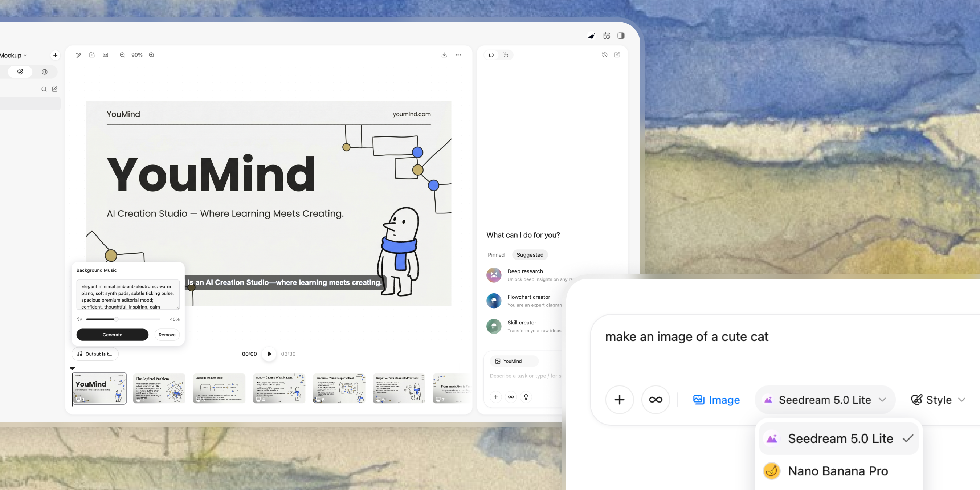Click the AI text insert icon
Screen dimensions: 980x490
click(x=92, y=55)
